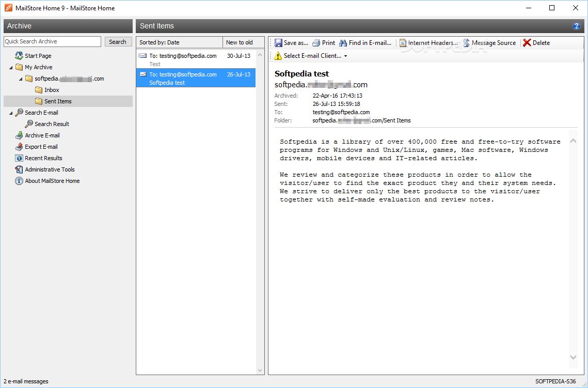Screen dimensions: 588x388
Task: Click the Internet Headers... label
Action: [433, 43]
